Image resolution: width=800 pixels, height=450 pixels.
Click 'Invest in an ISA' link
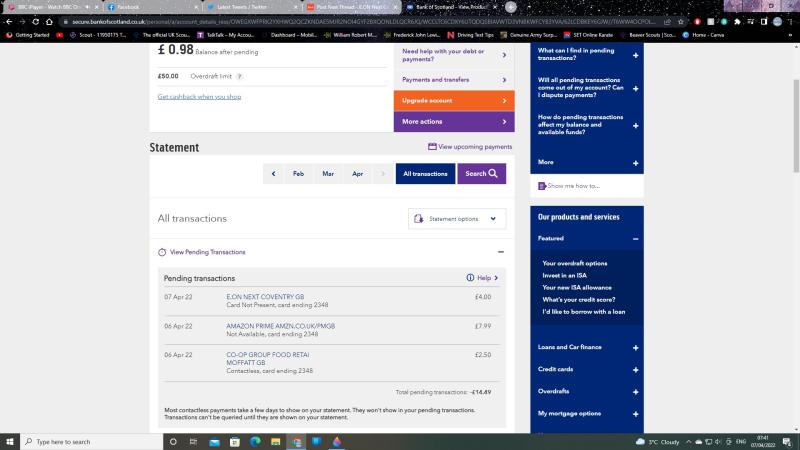coord(564,276)
